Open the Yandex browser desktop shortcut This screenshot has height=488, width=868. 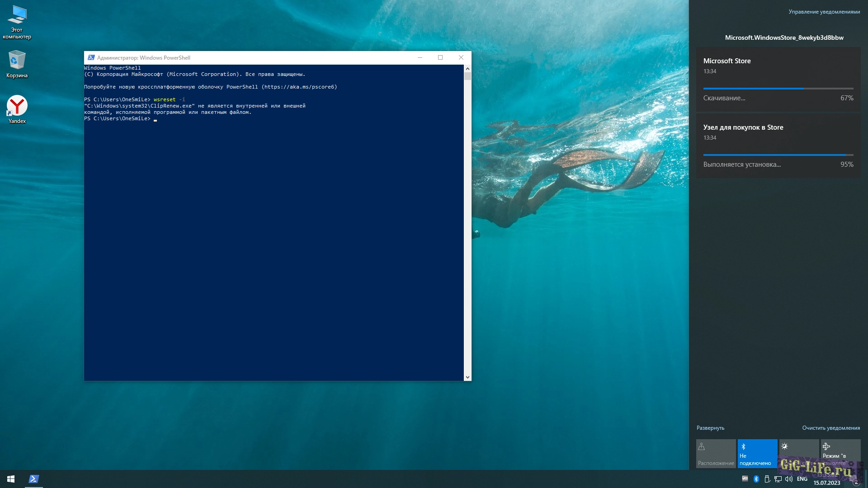[x=17, y=108]
